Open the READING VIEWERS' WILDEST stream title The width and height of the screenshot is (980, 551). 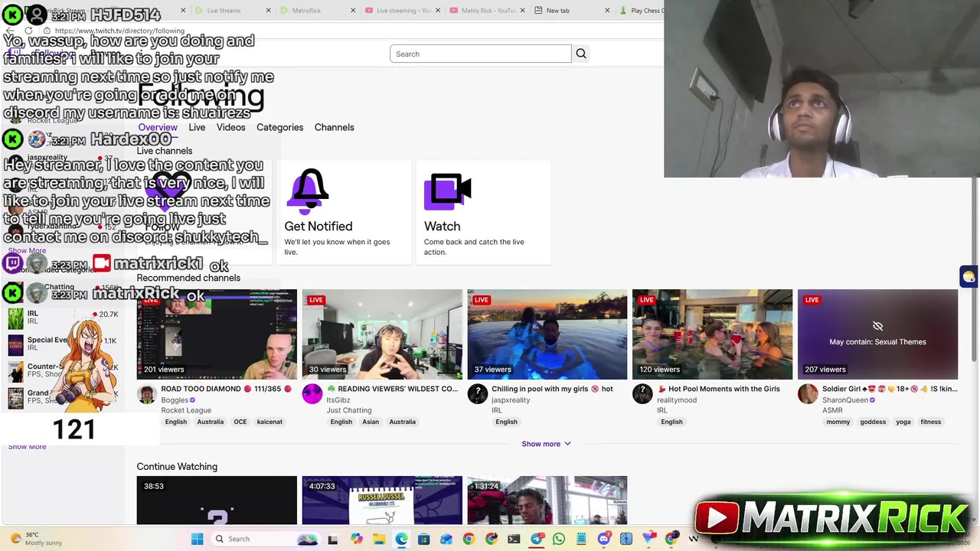[x=392, y=389]
